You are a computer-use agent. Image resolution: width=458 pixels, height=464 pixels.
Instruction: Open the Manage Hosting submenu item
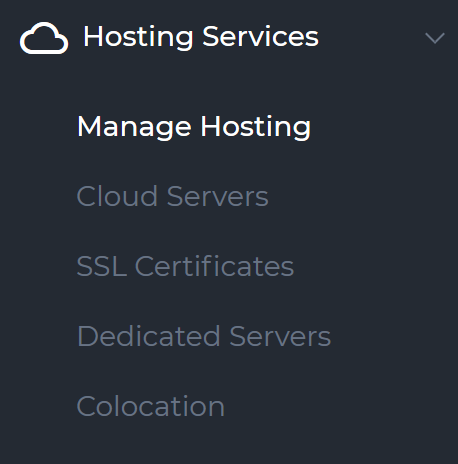point(194,126)
